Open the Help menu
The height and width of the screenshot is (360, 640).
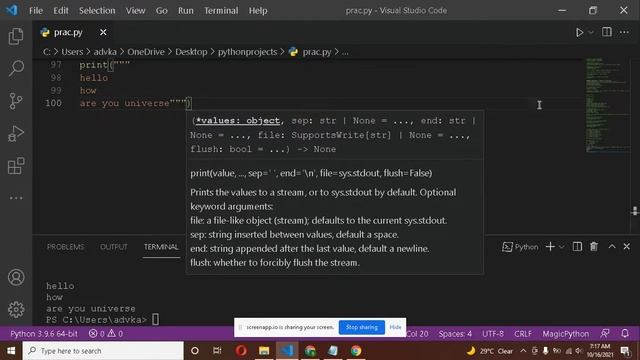pos(258,11)
